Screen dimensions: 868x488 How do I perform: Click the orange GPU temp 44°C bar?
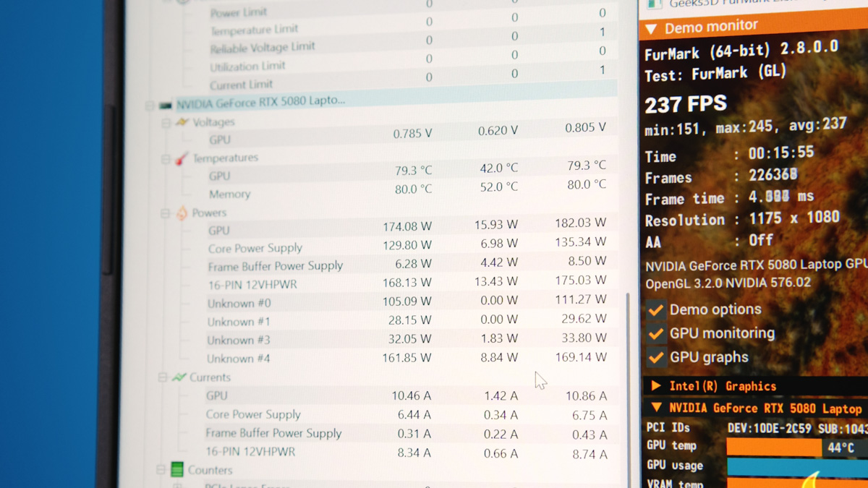click(774, 448)
